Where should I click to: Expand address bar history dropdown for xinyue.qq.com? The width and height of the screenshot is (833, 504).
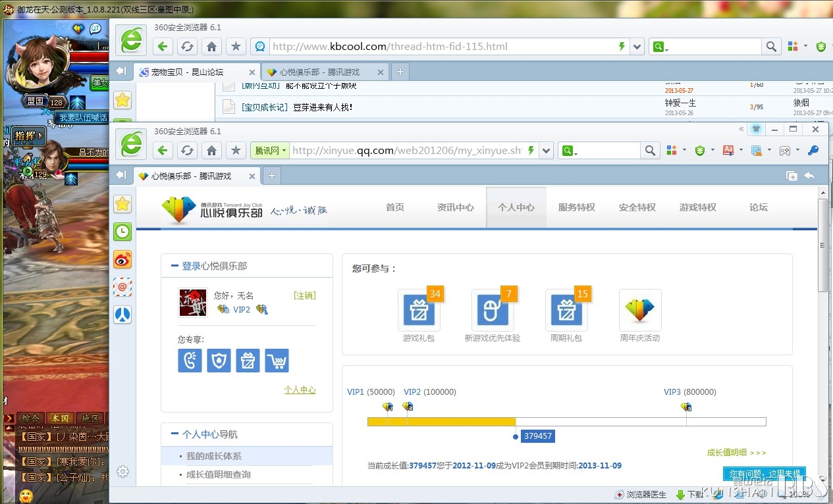pos(546,151)
